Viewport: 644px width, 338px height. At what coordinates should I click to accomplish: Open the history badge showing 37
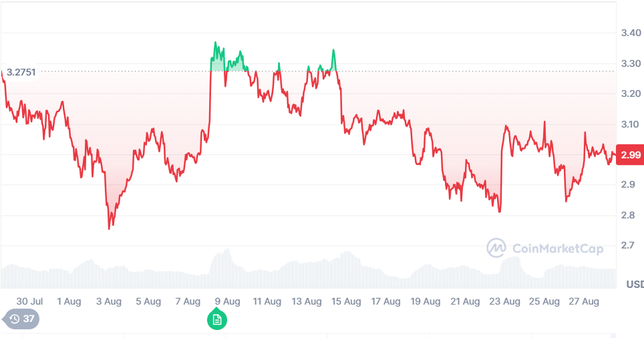tap(21, 319)
